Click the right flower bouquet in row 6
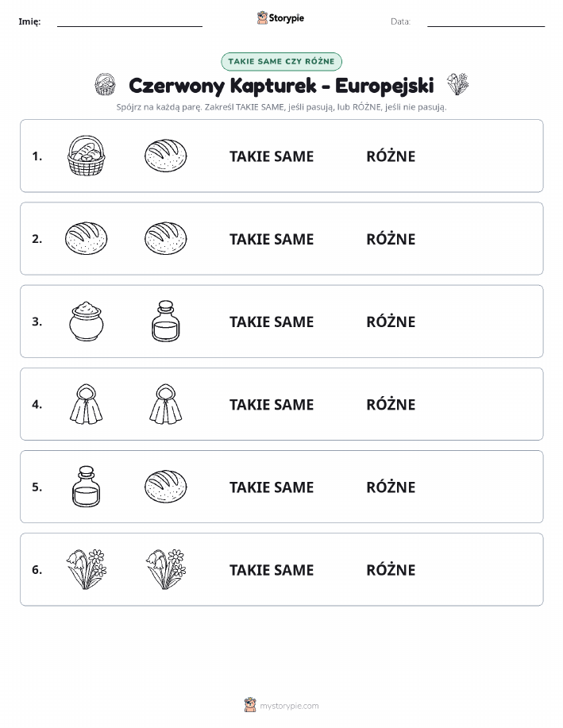Image resolution: width=563 pixels, height=728 pixels. click(x=166, y=569)
